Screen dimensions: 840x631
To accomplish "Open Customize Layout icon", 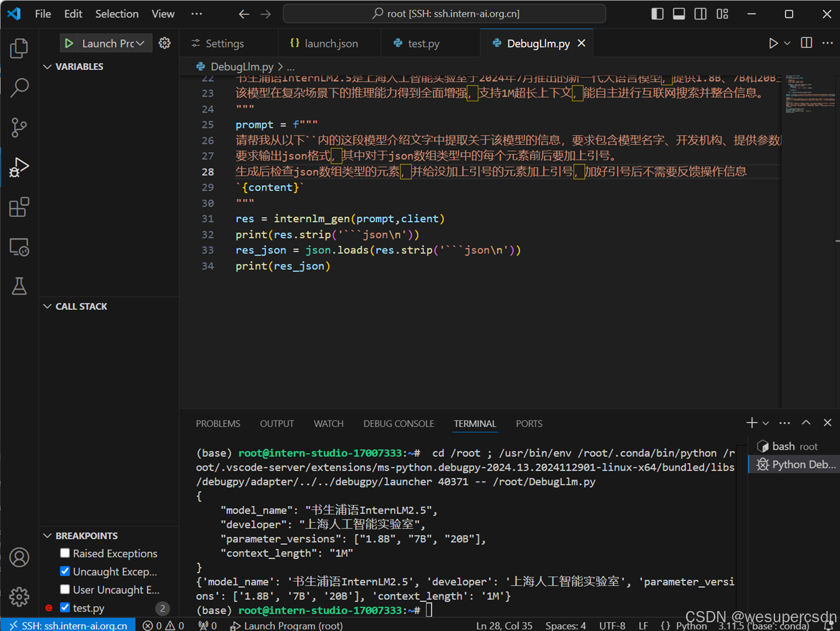I will point(722,14).
